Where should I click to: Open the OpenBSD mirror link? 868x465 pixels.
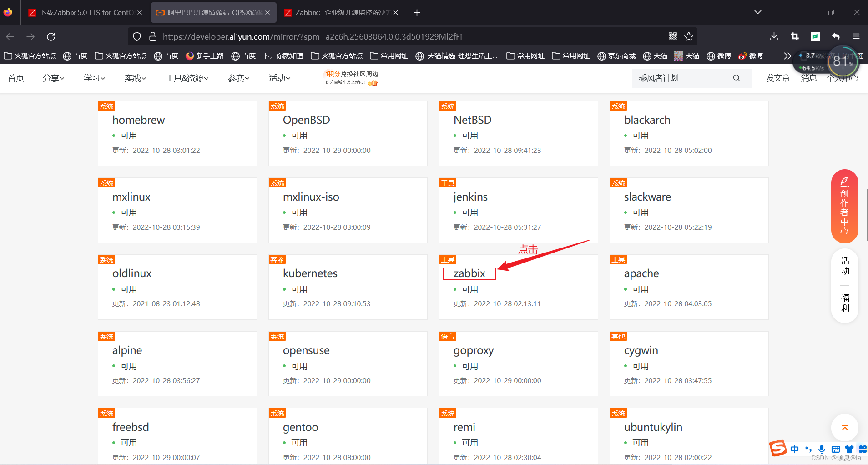pyautogui.click(x=307, y=120)
